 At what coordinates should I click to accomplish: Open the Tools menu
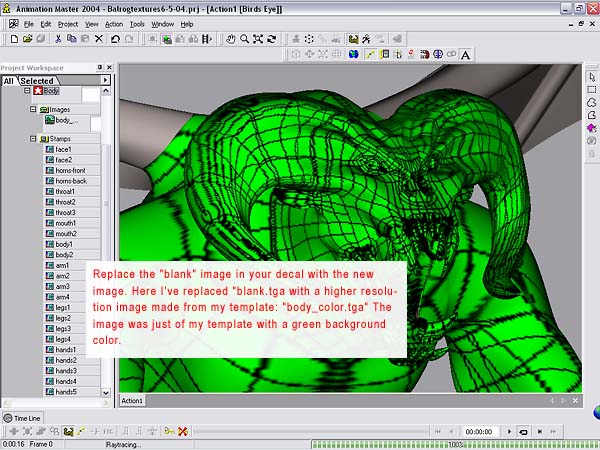pyautogui.click(x=137, y=23)
